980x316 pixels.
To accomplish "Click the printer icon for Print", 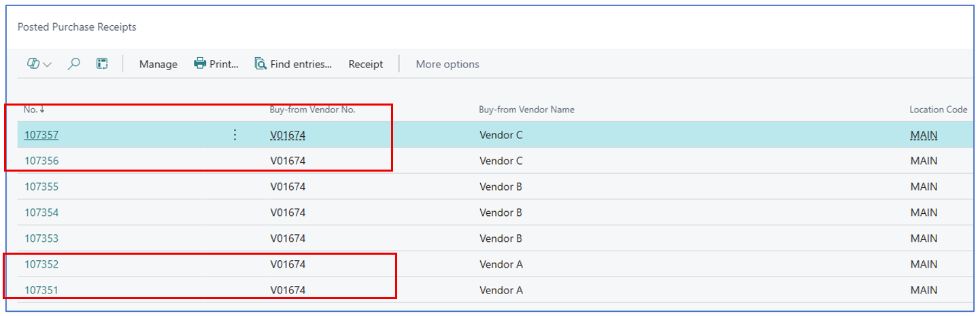I will point(200,64).
